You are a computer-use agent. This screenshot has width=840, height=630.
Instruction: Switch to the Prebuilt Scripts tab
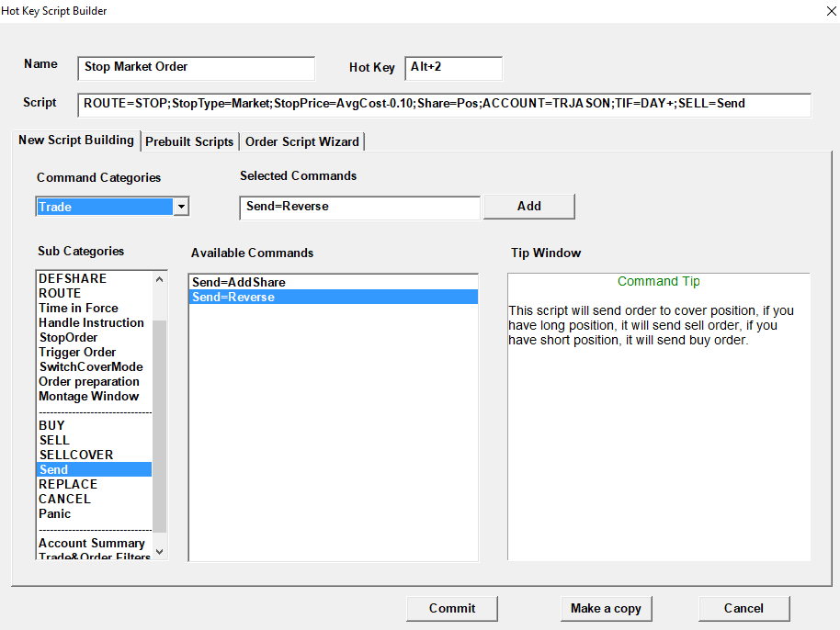click(189, 141)
